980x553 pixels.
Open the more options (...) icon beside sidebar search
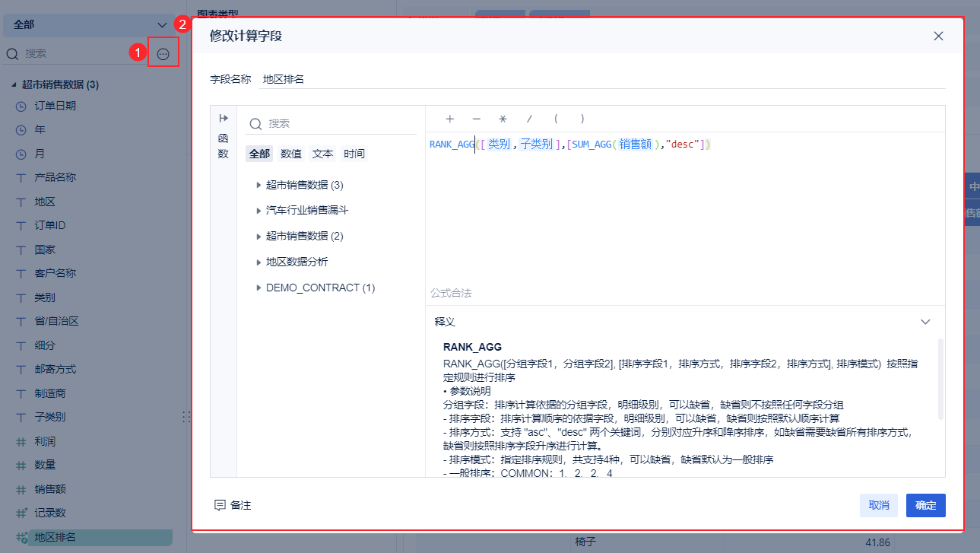click(x=163, y=53)
